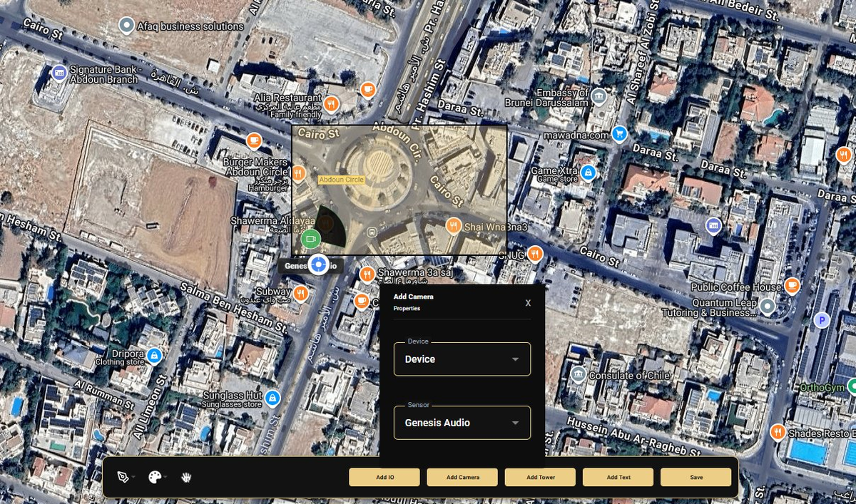Click the Signature Bank map pin
Screen dimensions: 856x504
(x=59, y=72)
